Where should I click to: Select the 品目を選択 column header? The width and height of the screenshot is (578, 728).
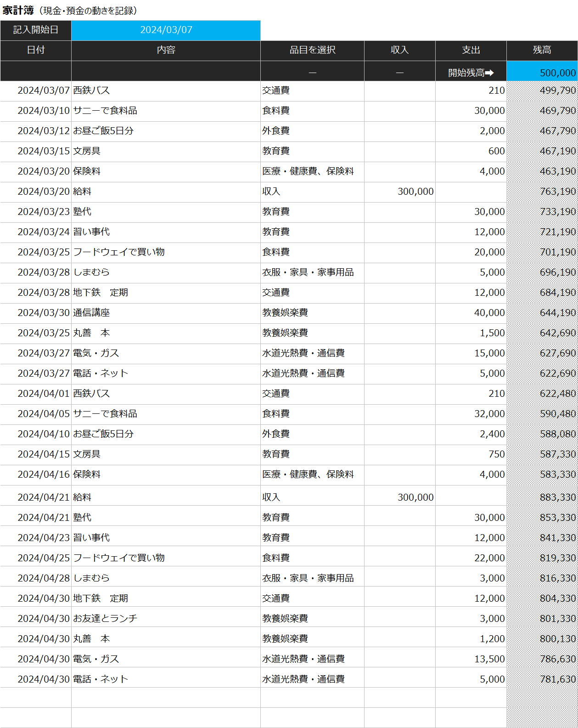pos(312,51)
